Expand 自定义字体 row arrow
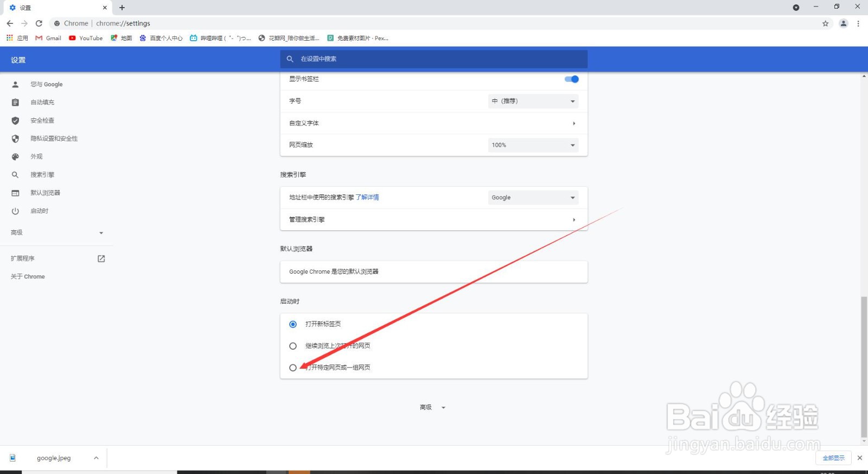The height and width of the screenshot is (474, 868). [574, 123]
